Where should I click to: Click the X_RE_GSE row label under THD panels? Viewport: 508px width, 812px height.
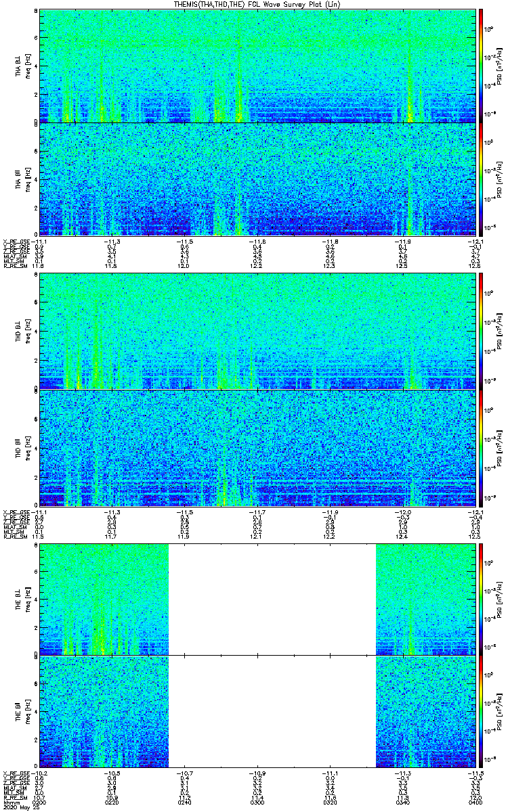click(18, 512)
